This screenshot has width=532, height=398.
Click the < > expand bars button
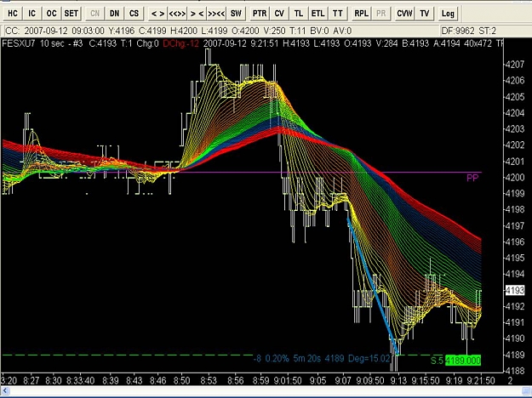click(x=158, y=14)
